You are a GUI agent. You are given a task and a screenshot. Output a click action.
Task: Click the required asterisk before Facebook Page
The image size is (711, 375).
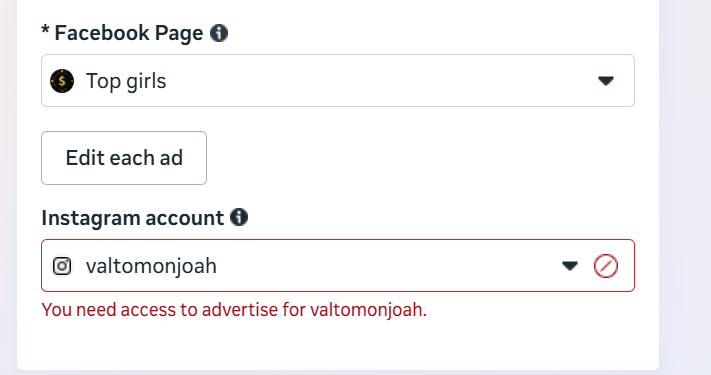coord(45,31)
